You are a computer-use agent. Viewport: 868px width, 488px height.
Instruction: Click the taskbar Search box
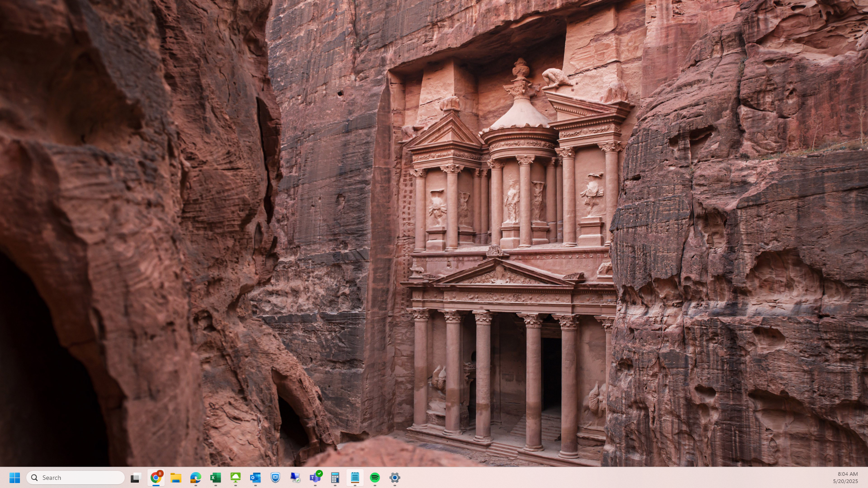(x=76, y=478)
